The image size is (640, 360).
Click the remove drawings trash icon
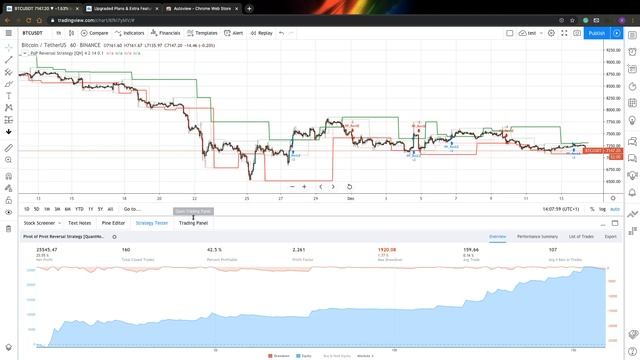pyautogui.click(x=9, y=229)
